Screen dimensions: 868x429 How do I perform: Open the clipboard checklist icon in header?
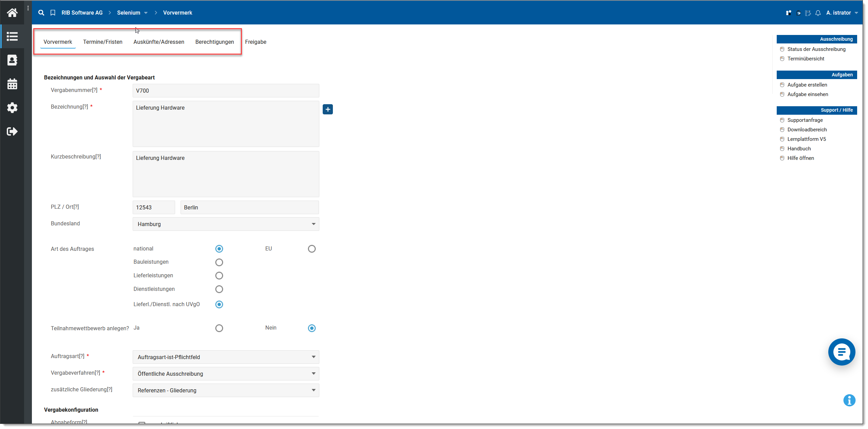(x=799, y=13)
